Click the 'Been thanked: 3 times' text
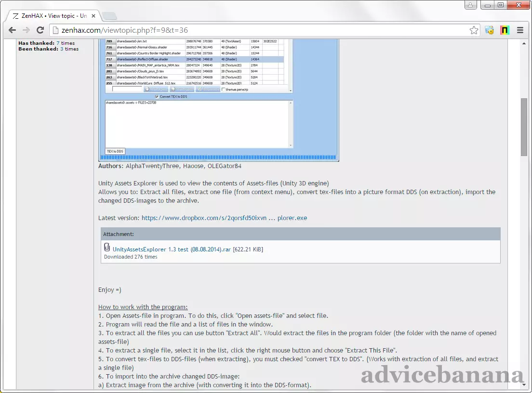Viewport: 532px width, 393px height. tap(49, 49)
